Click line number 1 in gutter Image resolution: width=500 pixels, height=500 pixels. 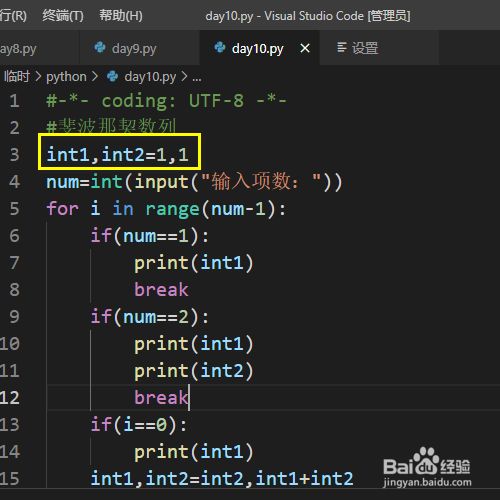(14, 101)
